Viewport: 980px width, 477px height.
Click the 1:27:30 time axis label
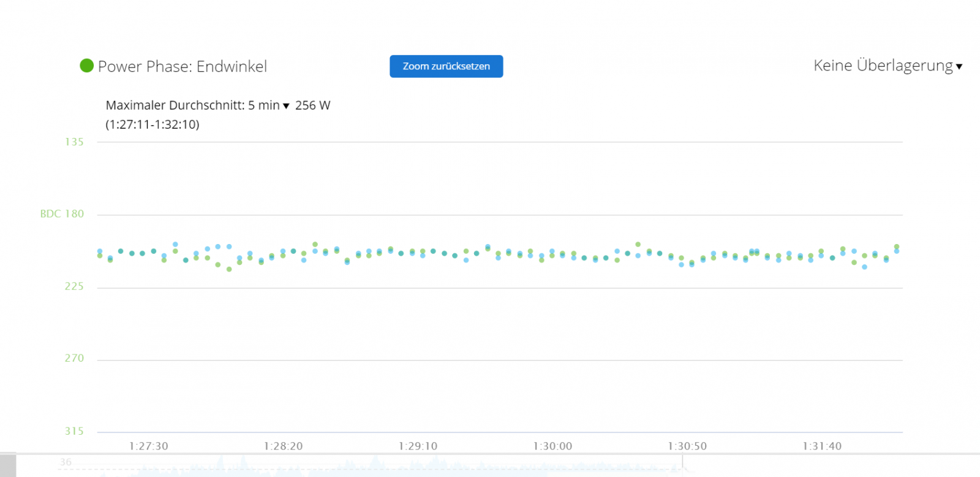[x=148, y=446]
